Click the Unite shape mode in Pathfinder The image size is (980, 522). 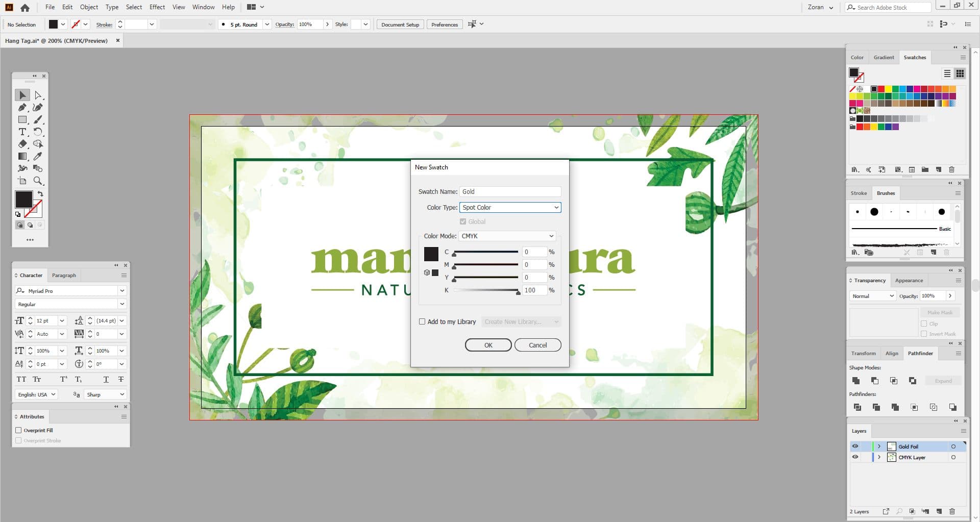[x=856, y=380]
